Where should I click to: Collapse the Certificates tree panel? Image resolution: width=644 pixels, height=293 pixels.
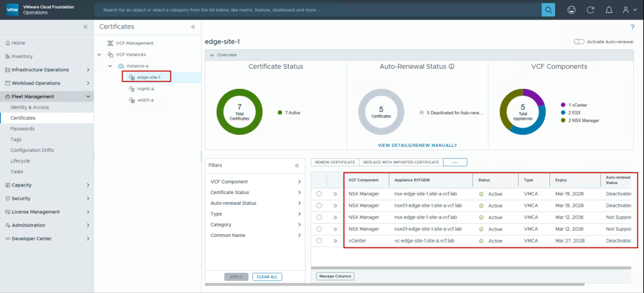tap(193, 26)
